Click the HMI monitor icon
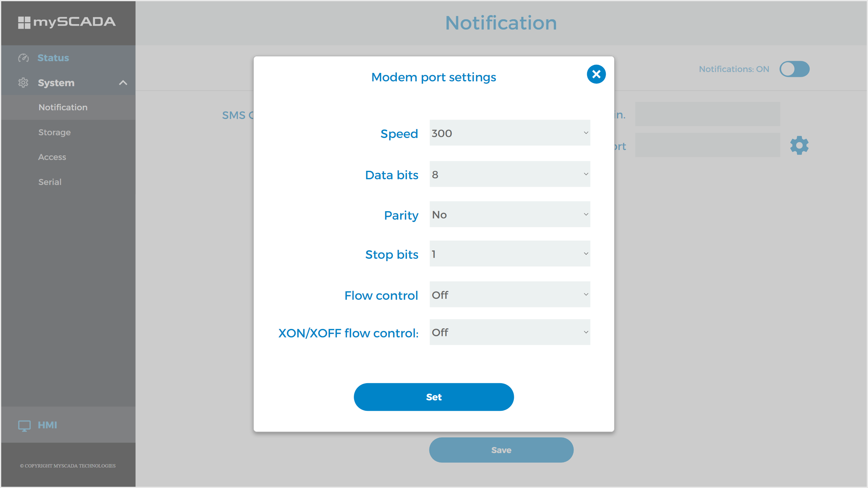Viewport: 868px width, 488px height. click(24, 425)
